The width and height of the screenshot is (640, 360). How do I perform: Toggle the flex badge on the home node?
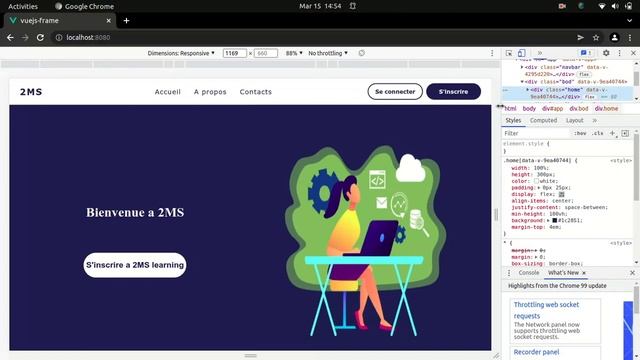tap(589, 97)
